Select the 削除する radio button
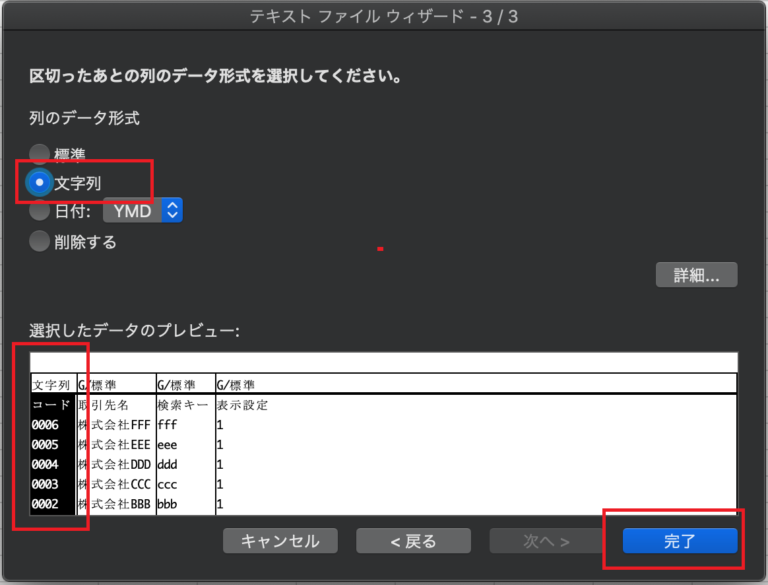This screenshot has height=585, width=768. tap(39, 241)
